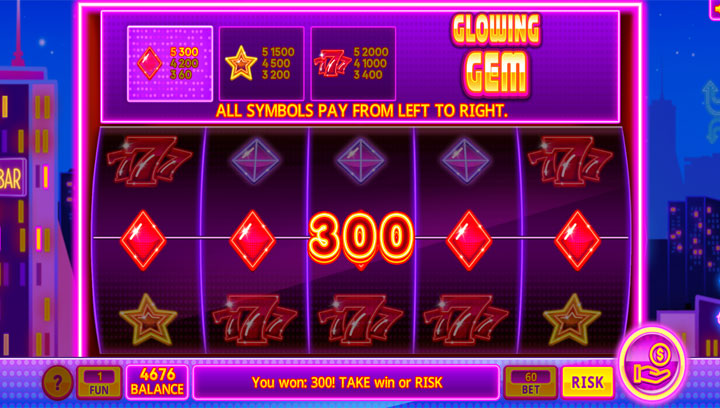Click the purple gem on third reel
The height and width of the screenshot is (408, 720).
(360, 161)
